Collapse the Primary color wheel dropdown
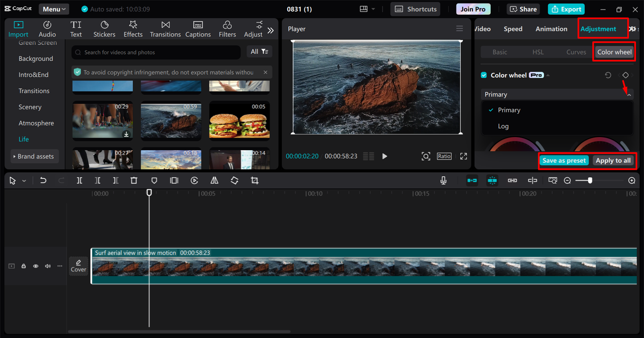This screenshot has height=338, width=644. pos(628,95)
